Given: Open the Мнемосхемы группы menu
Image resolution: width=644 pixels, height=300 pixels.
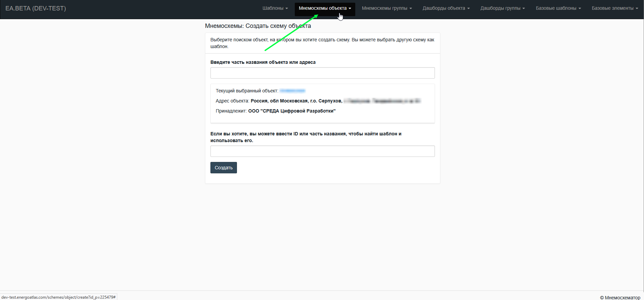Looking at the screenshot, I should [x=387, y=8].
